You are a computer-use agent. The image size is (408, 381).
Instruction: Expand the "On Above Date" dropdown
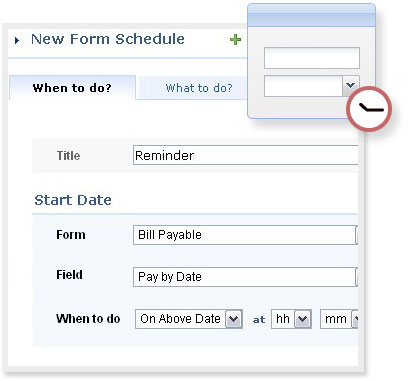[189, 319]
